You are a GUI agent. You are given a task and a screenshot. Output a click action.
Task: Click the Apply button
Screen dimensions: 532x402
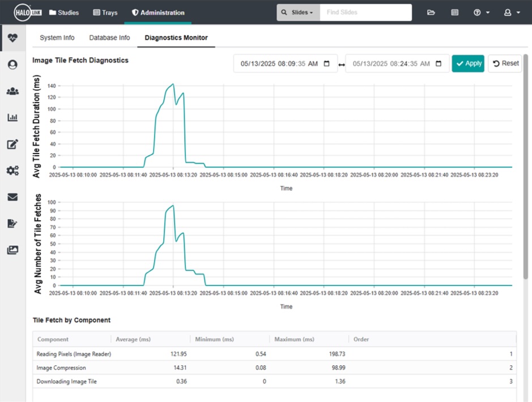pos(468,63)
